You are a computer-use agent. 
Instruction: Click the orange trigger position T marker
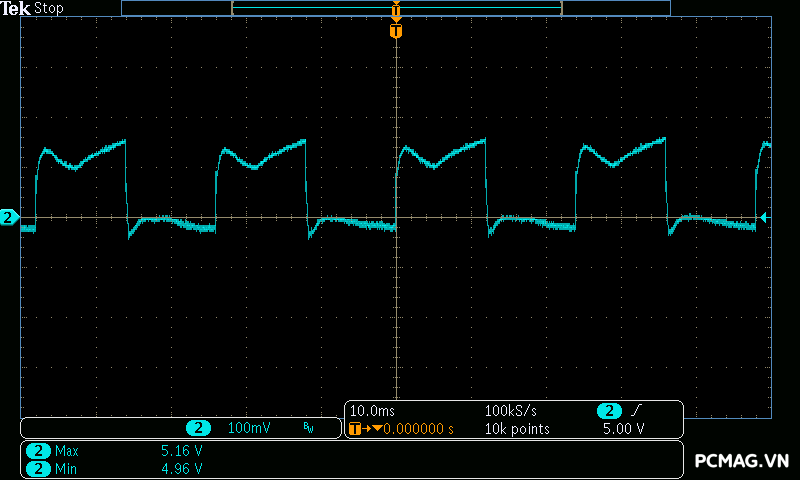coord(396,32)
